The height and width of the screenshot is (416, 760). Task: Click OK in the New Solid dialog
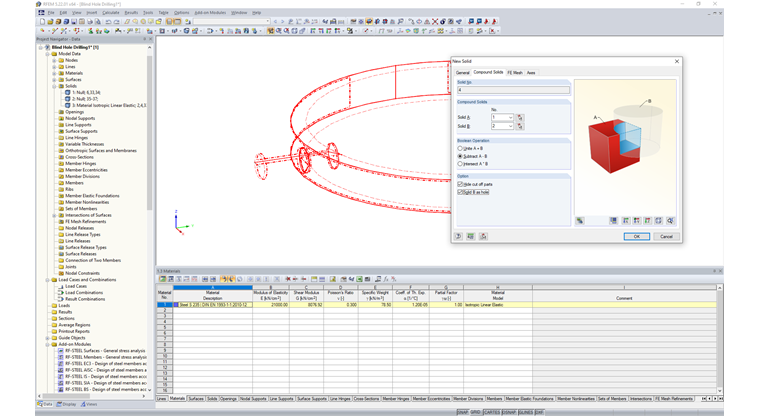[x=636, y=237]
